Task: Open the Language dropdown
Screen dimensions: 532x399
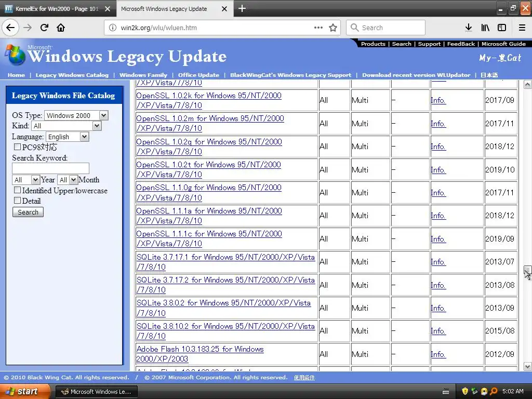Action: (x=68, y=137)
